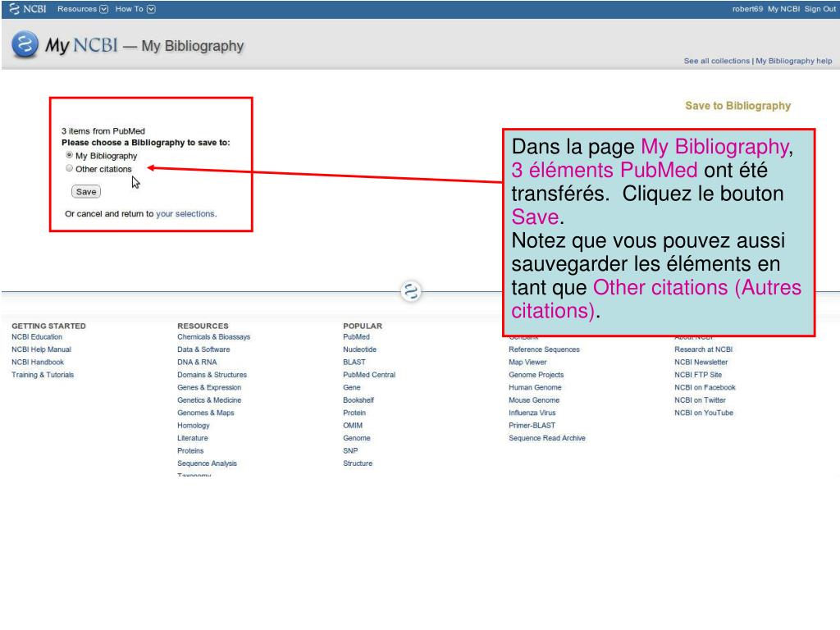The image size is (840, 630).
Task: Open NCBI Handbook link
Action: 38,362
